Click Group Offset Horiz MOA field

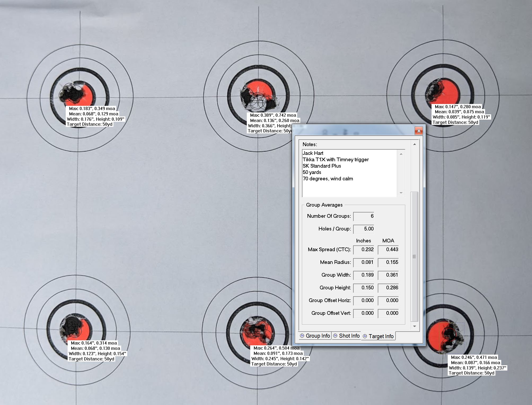point(388,301)
